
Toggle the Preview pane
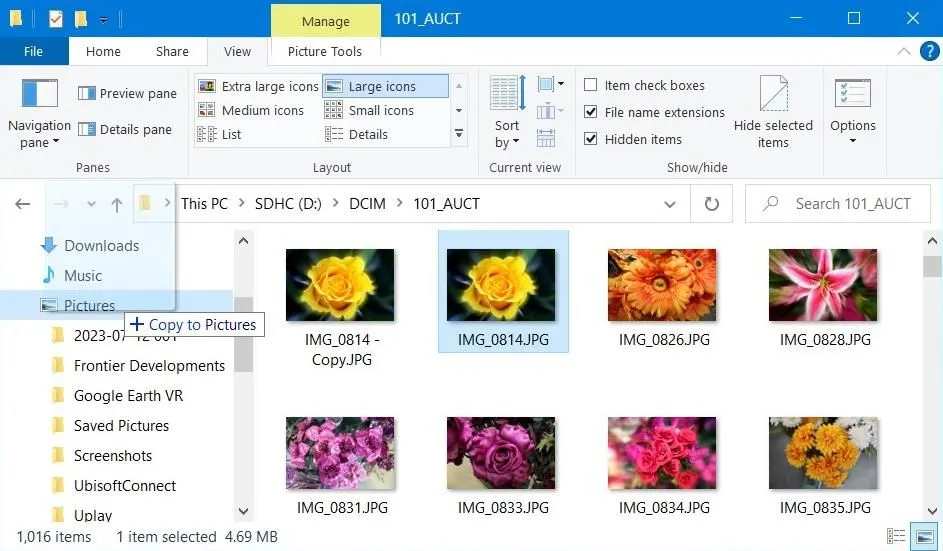tap(127, 93)
